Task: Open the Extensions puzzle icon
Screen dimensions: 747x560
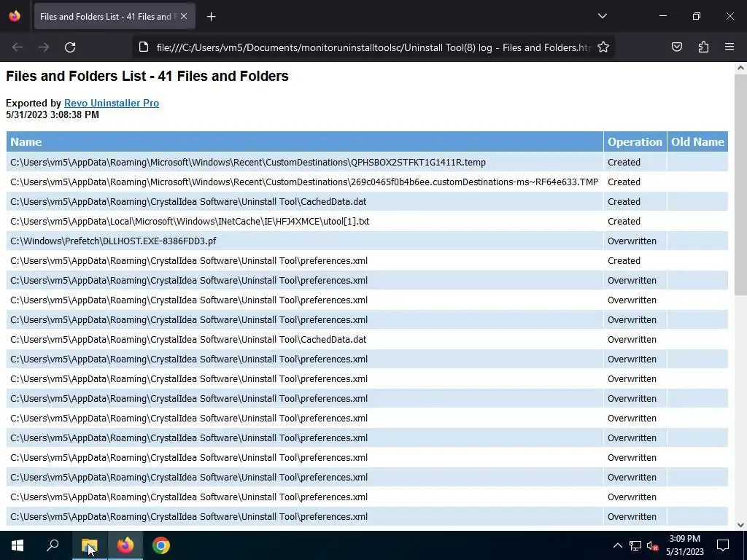Action: 703,47
